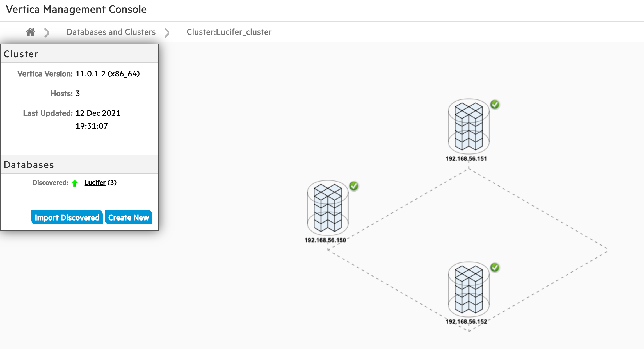Click the Last Updated label
The width and height of the screenshot is (644, 349).
click(48, 113)
